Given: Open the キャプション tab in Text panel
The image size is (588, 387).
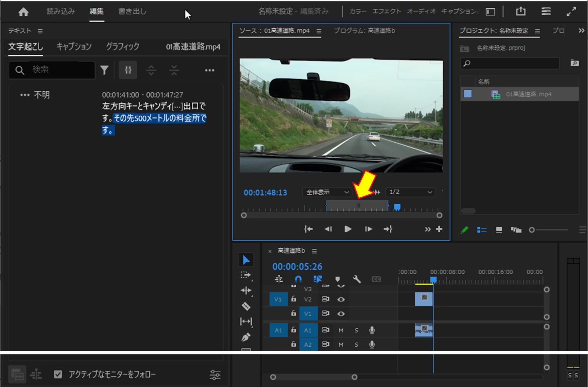Looking at the screenshot, I should 74,47.
